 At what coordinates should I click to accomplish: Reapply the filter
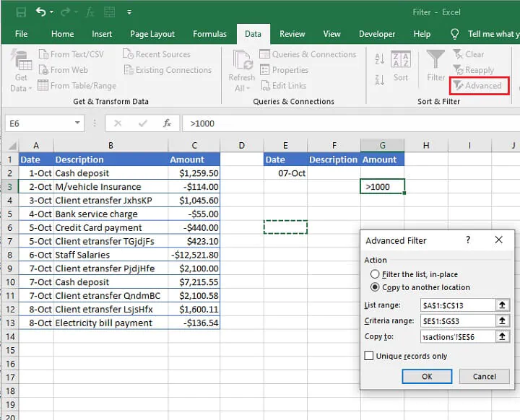[x=474, y=70]
